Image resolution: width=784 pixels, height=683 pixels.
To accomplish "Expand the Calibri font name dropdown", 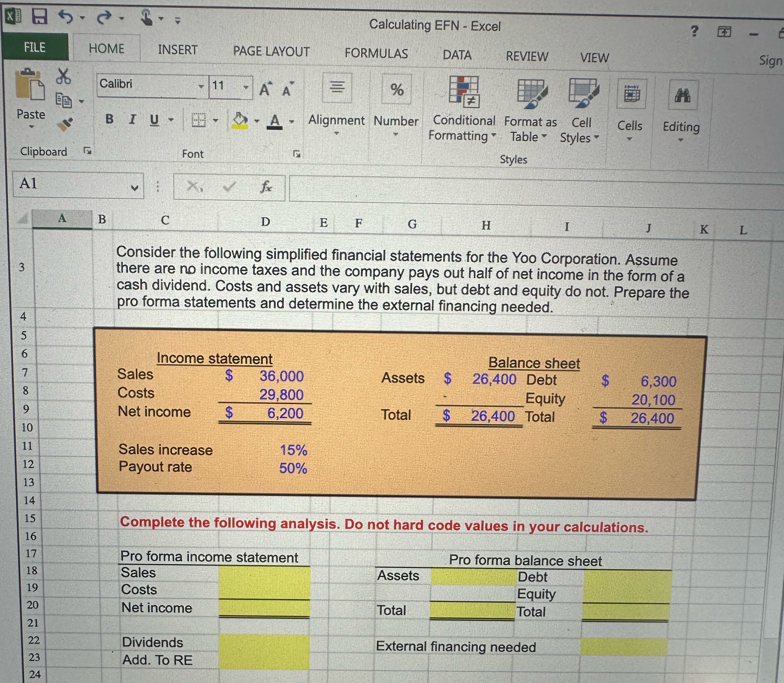I will click(201, 87).
